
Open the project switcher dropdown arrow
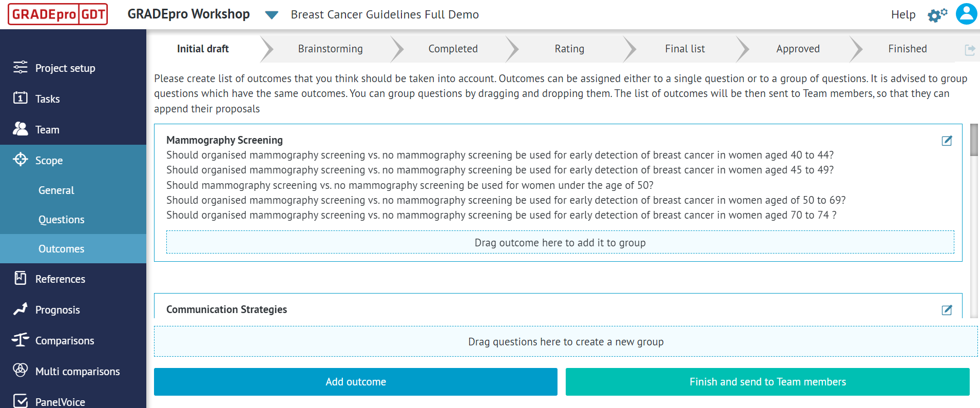[271, 14]
